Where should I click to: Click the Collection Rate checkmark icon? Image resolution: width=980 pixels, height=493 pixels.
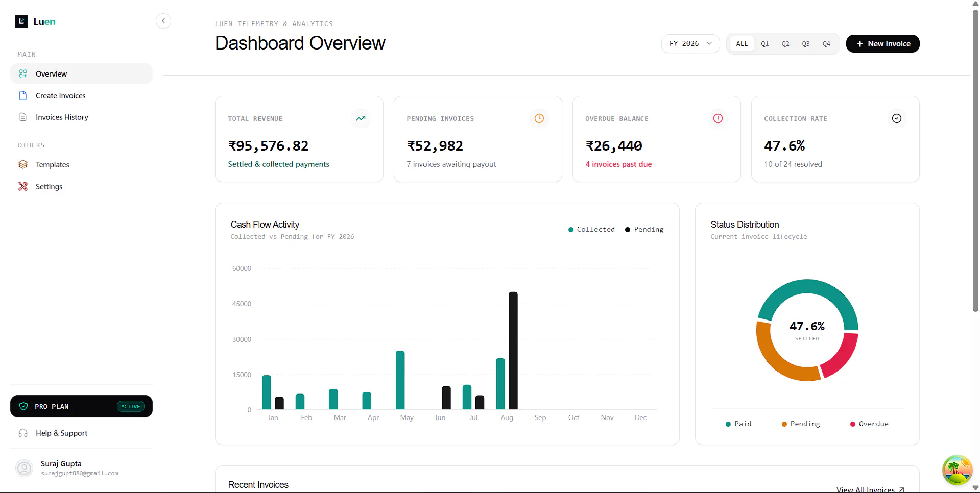click(x=897, y=118)
